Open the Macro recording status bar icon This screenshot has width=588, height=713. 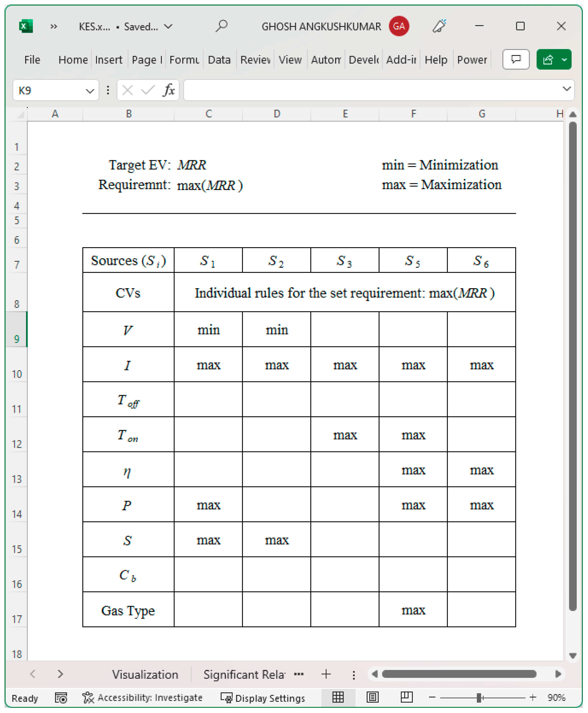point(61,698)
